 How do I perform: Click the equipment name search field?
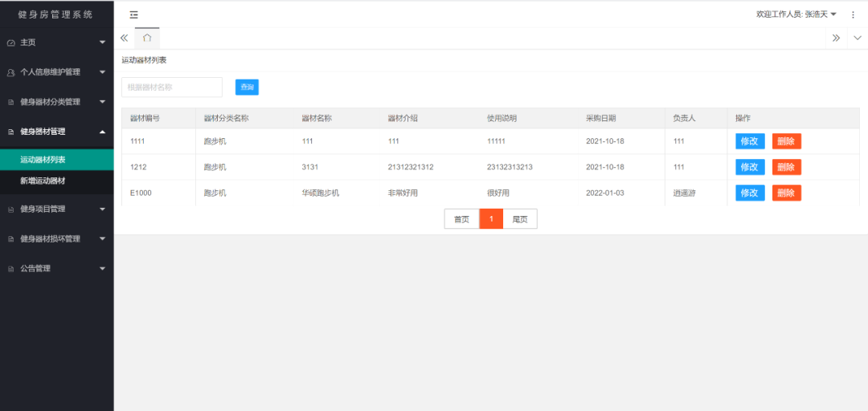pyautogui.click(x=171, y=87)
